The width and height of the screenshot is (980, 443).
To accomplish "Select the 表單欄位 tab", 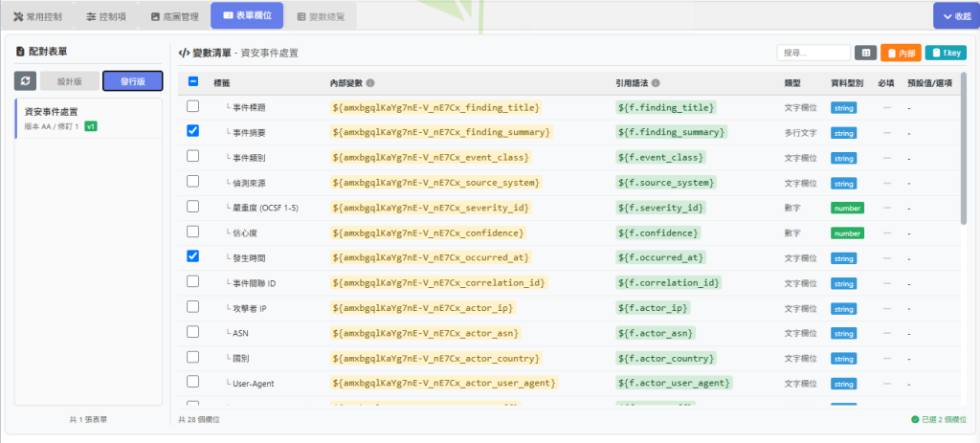I will point(247,15).
